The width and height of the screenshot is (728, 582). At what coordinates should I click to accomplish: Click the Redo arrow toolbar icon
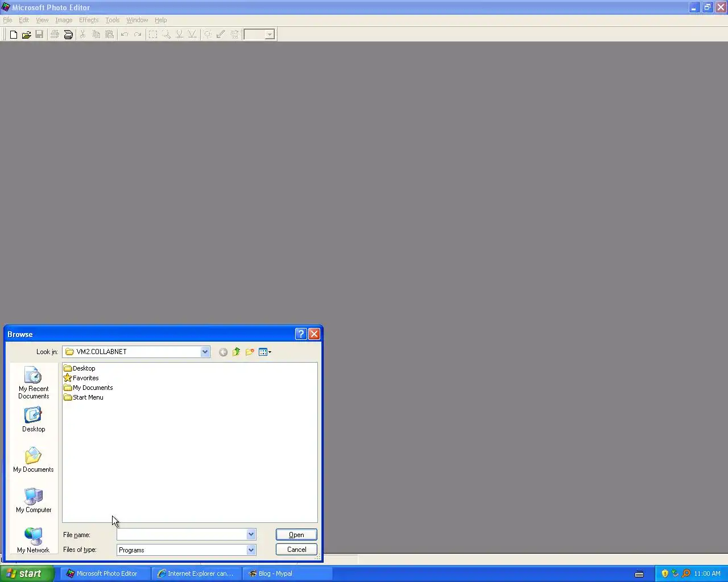click(138, 35)
